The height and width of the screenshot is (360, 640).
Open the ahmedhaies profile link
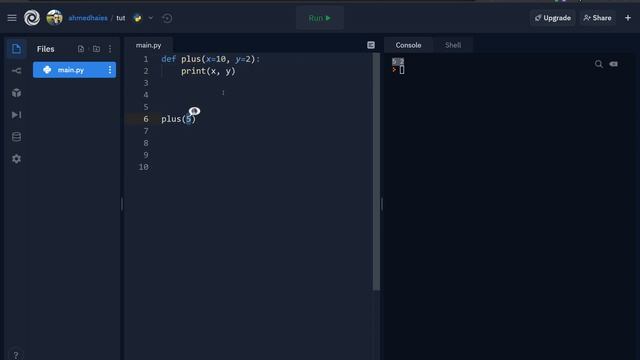[x=88, y=18]
